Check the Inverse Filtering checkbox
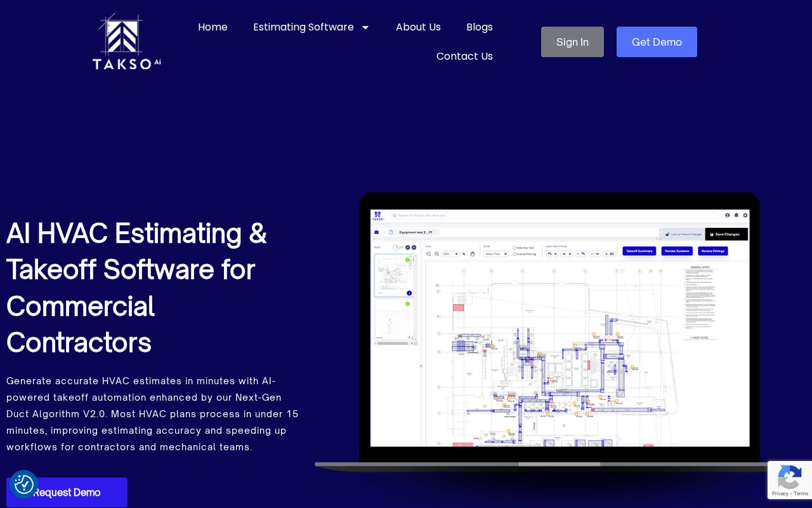 coord(514,254)
